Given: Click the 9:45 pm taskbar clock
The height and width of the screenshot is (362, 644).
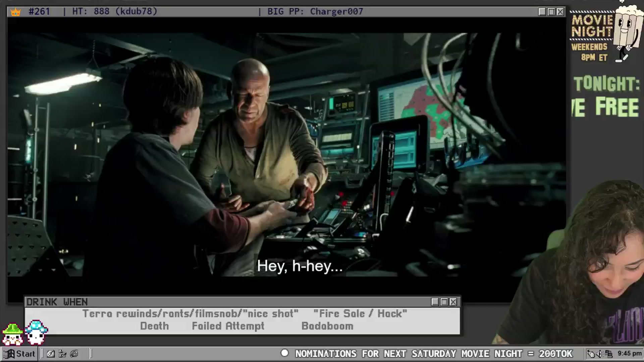Looking at the screenshot, I should (x=630, y=353).
